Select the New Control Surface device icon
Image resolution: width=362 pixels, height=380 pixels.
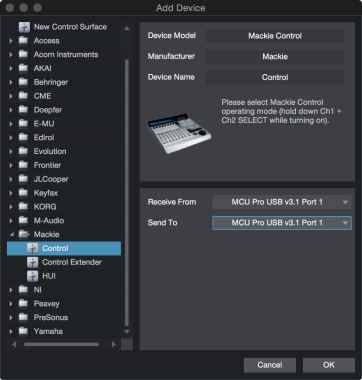tap(24, 27)
